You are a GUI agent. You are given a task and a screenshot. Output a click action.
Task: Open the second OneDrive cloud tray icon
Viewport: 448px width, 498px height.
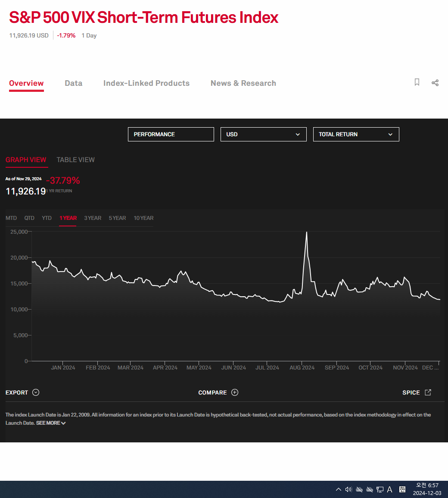pos(369,489)
